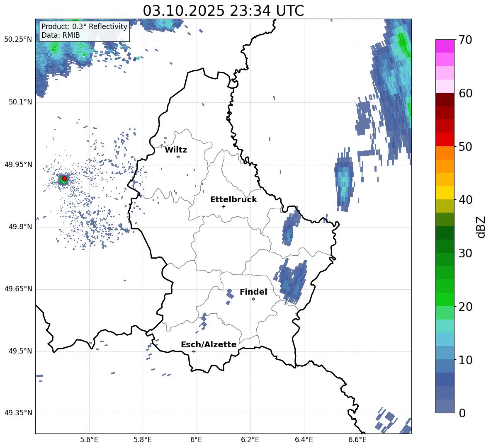Image resolution: width=491 pixels, height=448 pixels.
Task: Click the 49.5°N latitude label
Action: (x=20, y=351)
